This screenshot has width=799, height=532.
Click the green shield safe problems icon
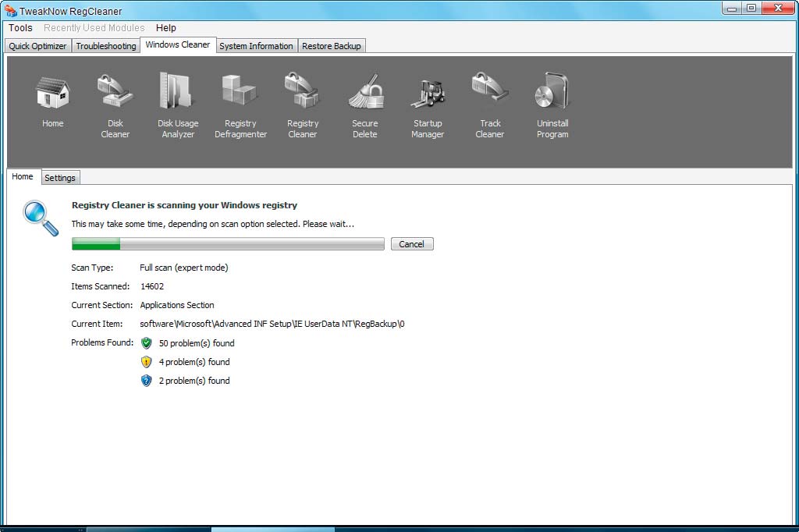pyautogui.click(x=146, y=343)
